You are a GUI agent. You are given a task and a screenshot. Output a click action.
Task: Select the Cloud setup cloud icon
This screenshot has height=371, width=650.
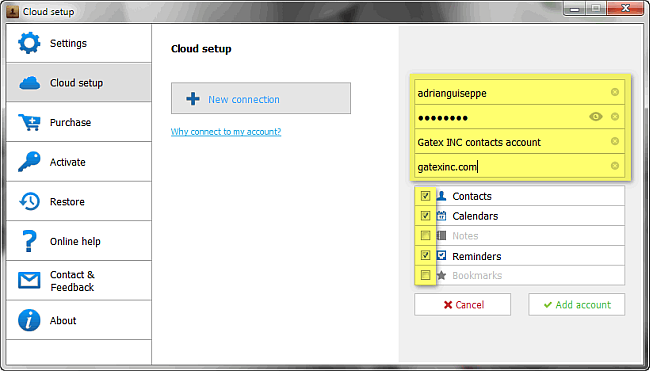pyautogui.click(x=29, y=83)
